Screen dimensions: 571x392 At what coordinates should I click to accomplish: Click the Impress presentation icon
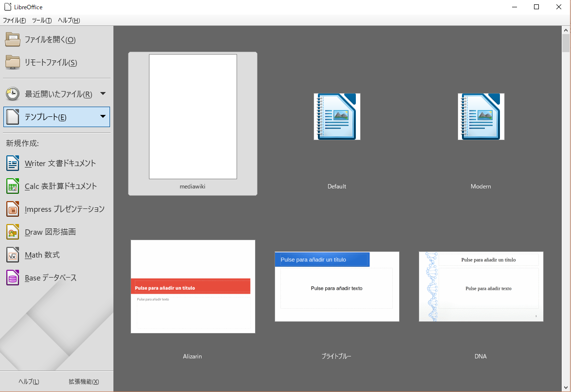coord(13,209)
